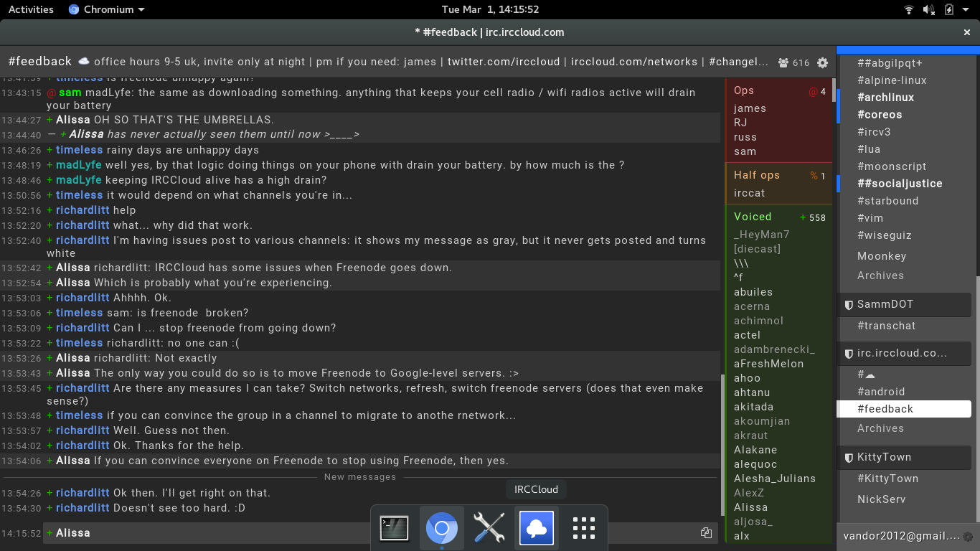Open the Activities overview
Viewport: 980px width, 551px height.
coord(31,9)
